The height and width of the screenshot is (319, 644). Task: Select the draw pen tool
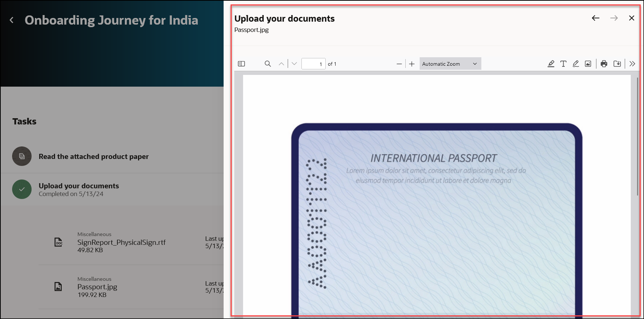click(576, 64)
